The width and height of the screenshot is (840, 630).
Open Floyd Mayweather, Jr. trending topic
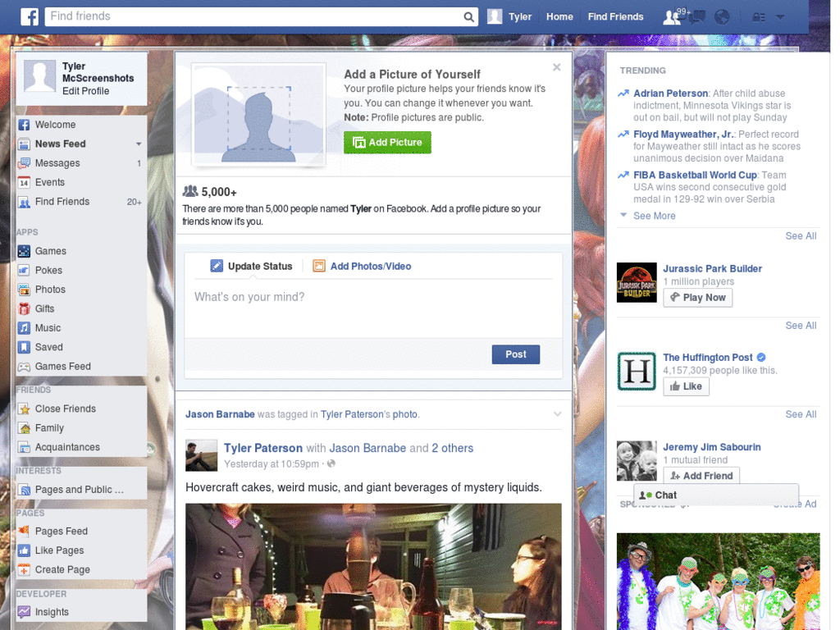click(x=683, y=135)
